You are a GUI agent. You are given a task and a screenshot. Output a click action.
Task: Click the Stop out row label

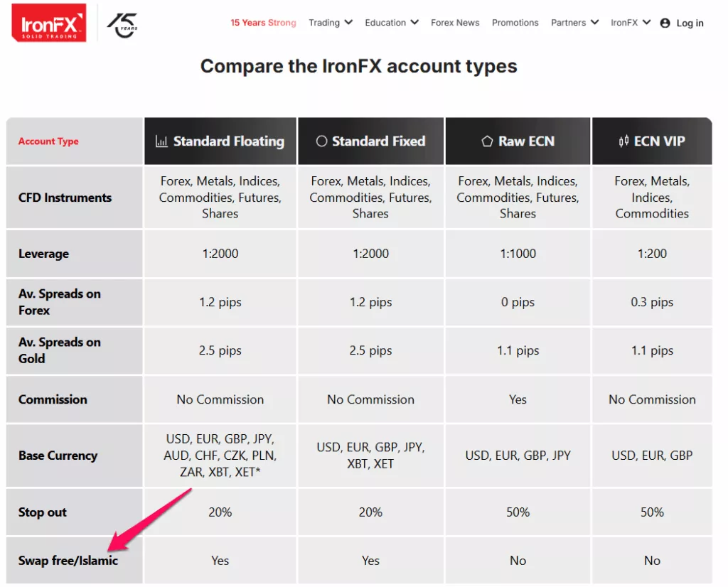(x=42, y=512)
